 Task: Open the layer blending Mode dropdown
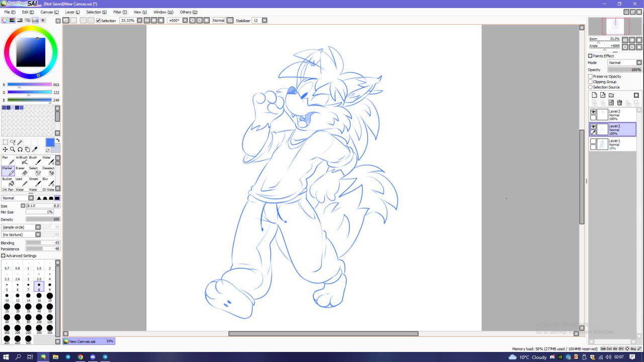(624, 63)
